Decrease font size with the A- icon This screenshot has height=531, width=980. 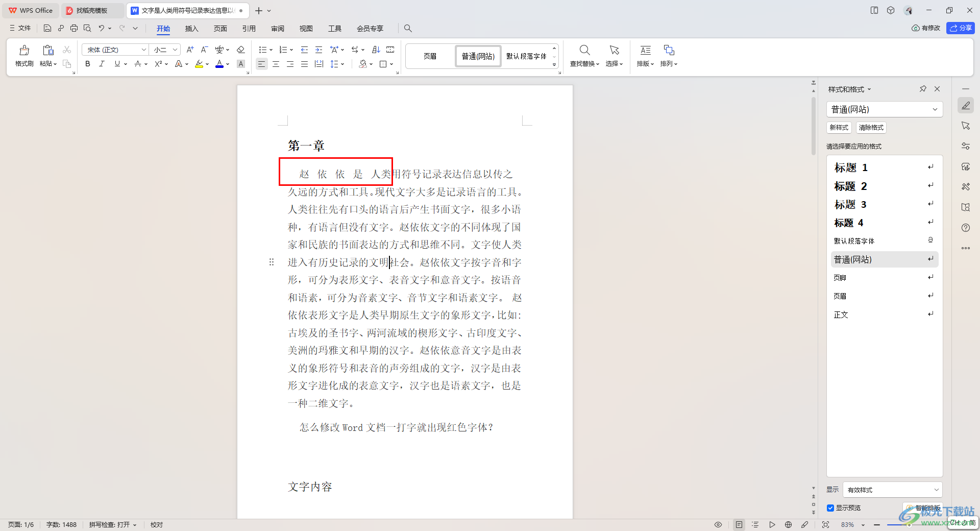point(204,50)
